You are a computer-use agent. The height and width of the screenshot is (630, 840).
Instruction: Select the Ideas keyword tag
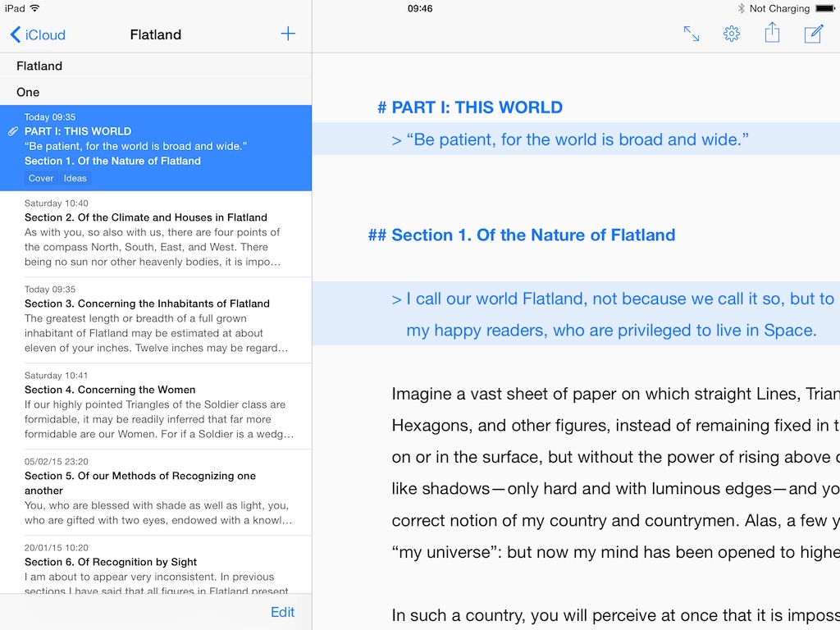(x=75, y=178)
